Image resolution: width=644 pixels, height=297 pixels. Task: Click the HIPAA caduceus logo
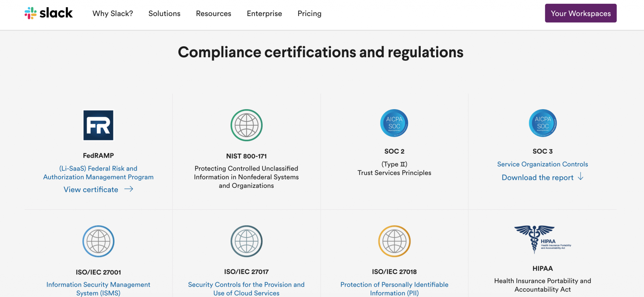click(x=543, y=239)
